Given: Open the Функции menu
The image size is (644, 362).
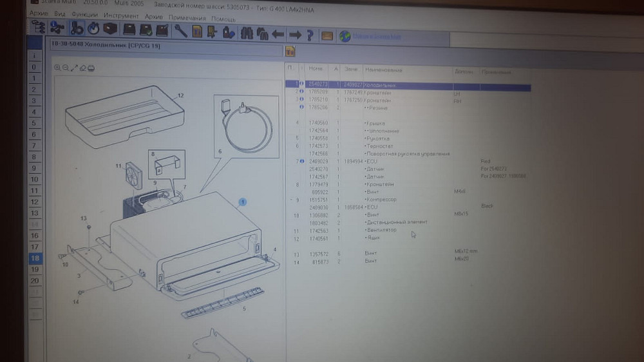Looking at the screenshot, I should (85, 15).
